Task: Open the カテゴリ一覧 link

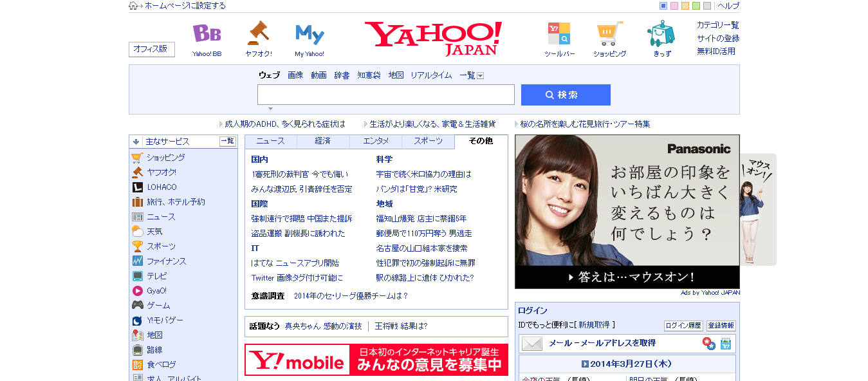Action: point(718,25)
